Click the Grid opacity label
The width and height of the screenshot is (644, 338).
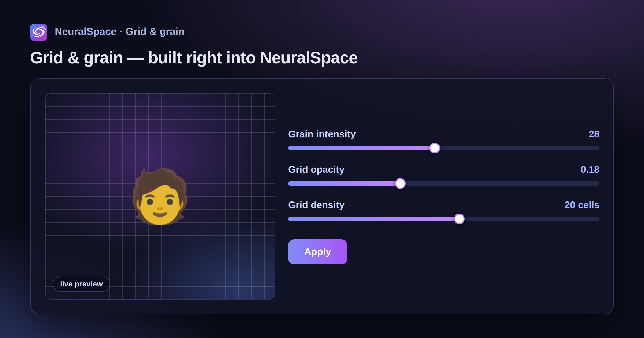click(316, 170)
